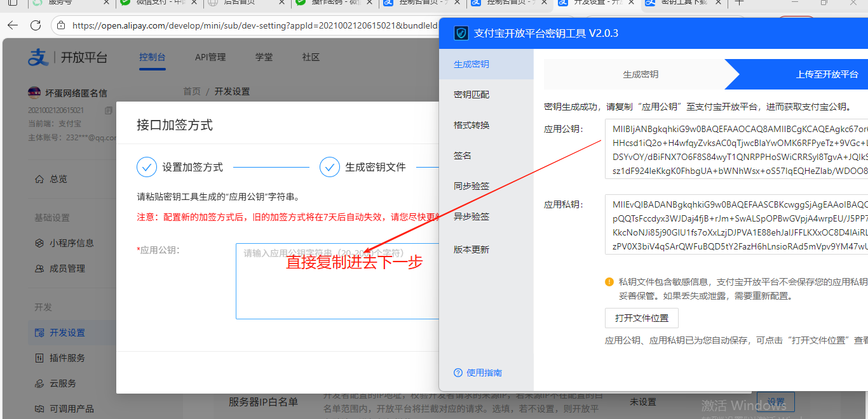The image size is (868, 419).
Task: Refresh the browser page
Action: click(36, 26)
